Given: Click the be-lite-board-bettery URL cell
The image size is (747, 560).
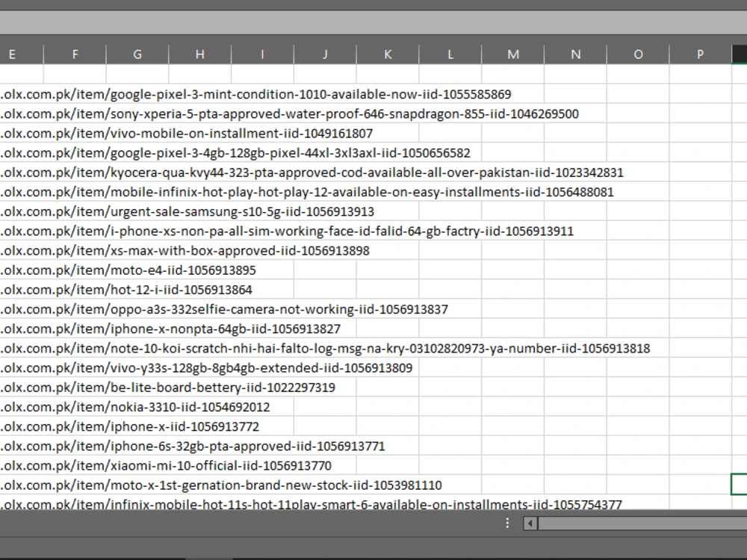Looking at the screenshot, I should point(167,387).
